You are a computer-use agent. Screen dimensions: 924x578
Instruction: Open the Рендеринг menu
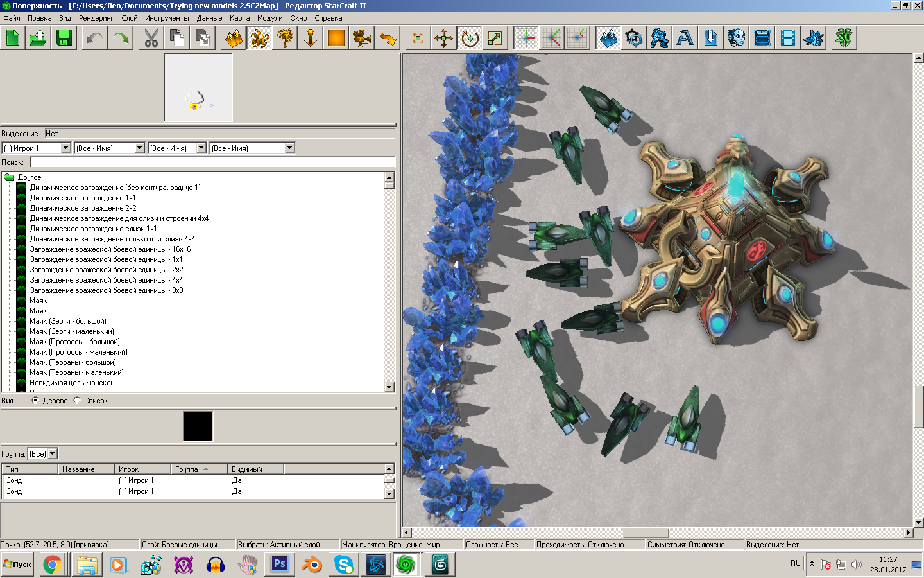[x=96, y=18]
